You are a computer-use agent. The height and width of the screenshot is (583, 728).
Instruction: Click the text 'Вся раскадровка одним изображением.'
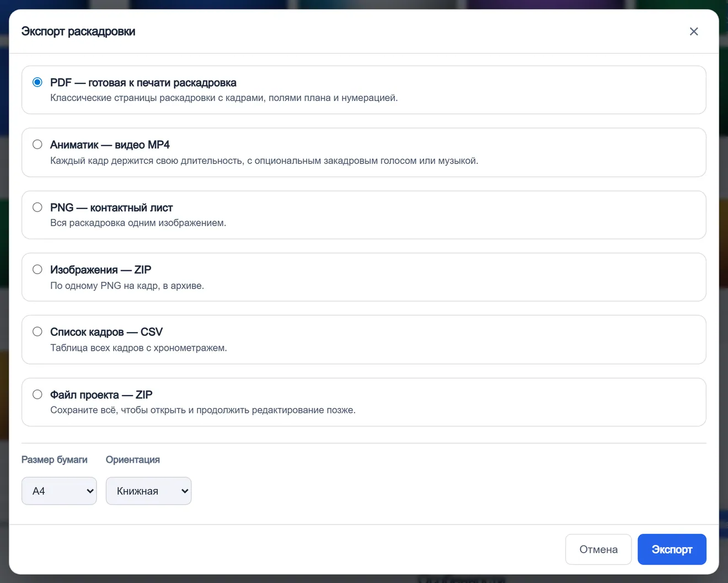pyautogui.click(x=138, y=223)
